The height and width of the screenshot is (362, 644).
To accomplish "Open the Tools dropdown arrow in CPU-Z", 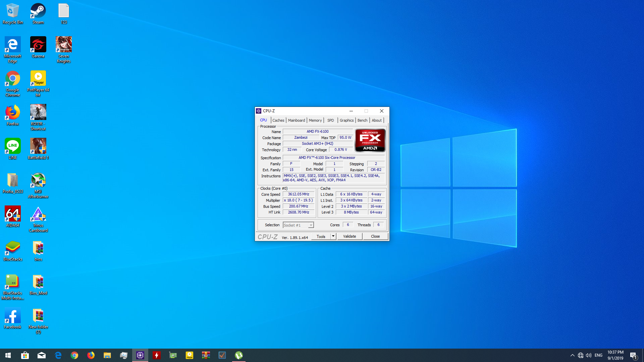I will (333, 236).
